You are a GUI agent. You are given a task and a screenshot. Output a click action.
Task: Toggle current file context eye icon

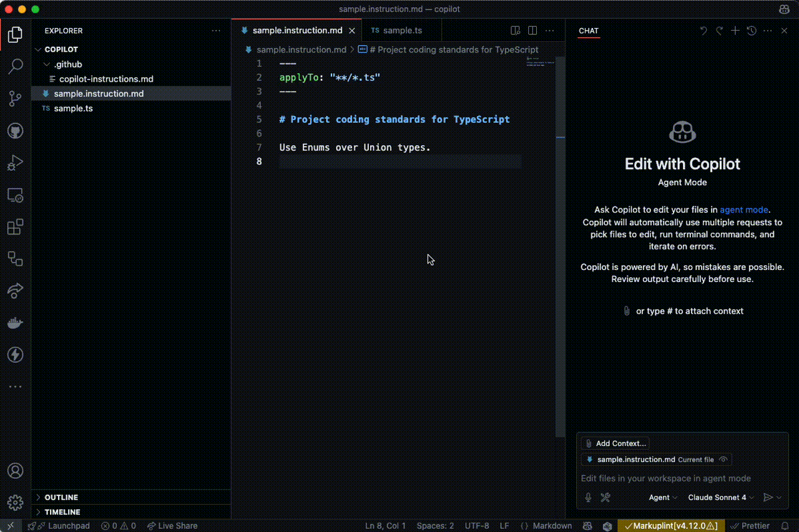pyautogui.click(x=723, y=460)
